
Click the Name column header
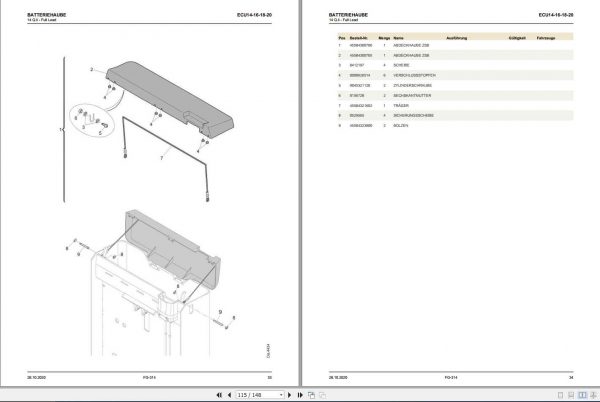(398, 38)
